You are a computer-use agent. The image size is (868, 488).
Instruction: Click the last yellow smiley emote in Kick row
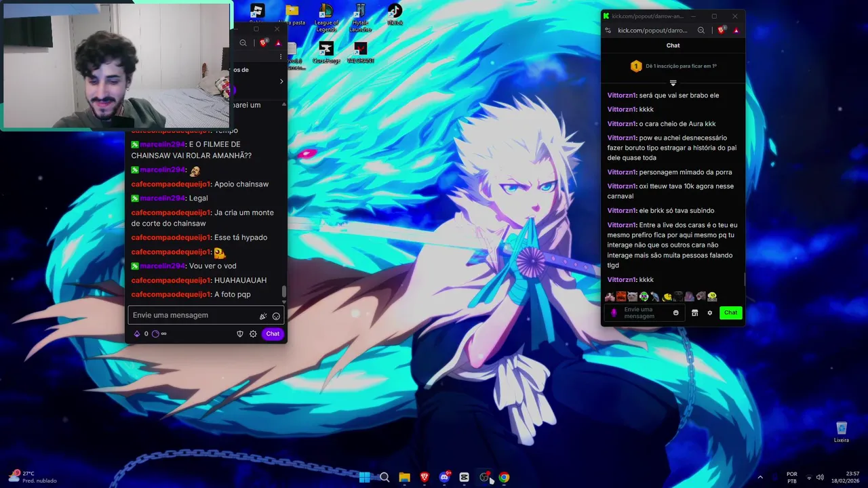712,297
